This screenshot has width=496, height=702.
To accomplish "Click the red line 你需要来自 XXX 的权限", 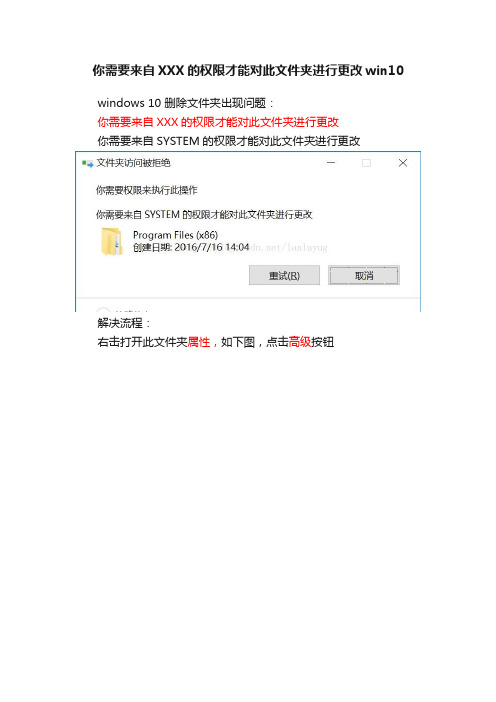I will (x=218, y=122).
